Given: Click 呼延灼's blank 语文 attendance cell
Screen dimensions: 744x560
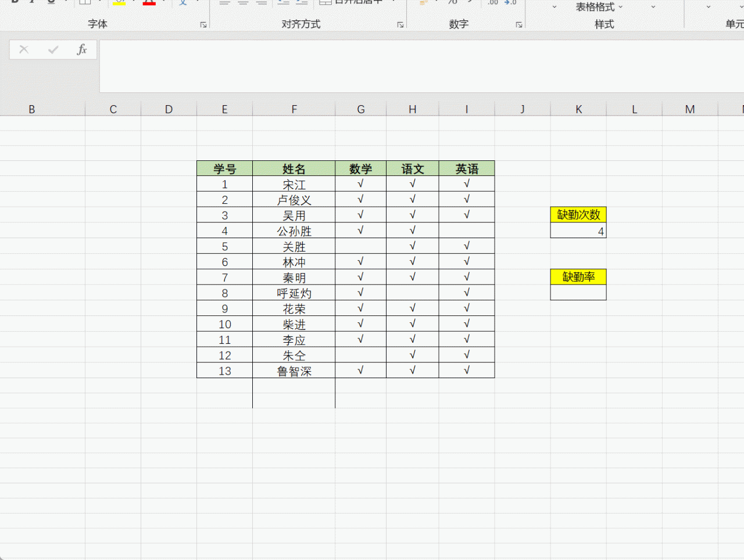Looking at the screenshot, I should click(x=413, y=293).
